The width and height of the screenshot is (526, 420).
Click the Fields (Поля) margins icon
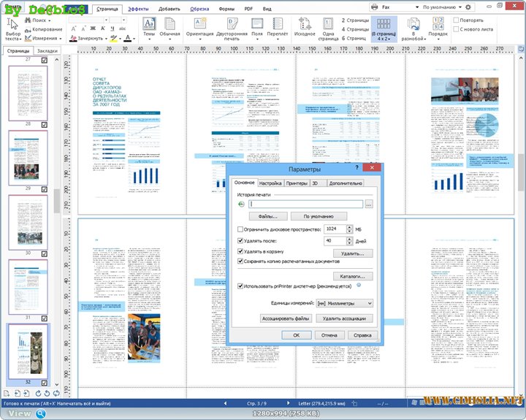coord(256,26)
